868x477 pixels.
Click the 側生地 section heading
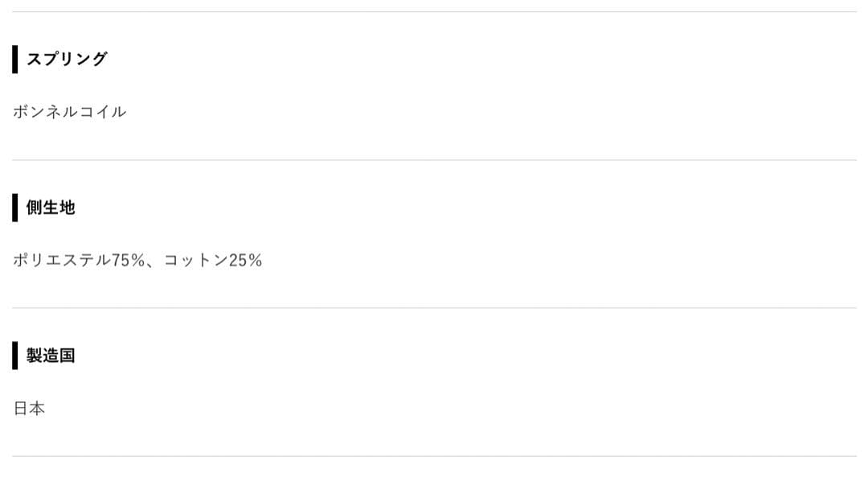point(51,208)
